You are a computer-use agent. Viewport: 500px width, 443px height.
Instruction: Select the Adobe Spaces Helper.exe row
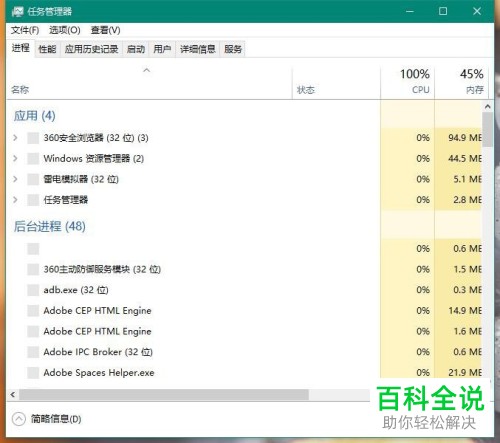244,372
